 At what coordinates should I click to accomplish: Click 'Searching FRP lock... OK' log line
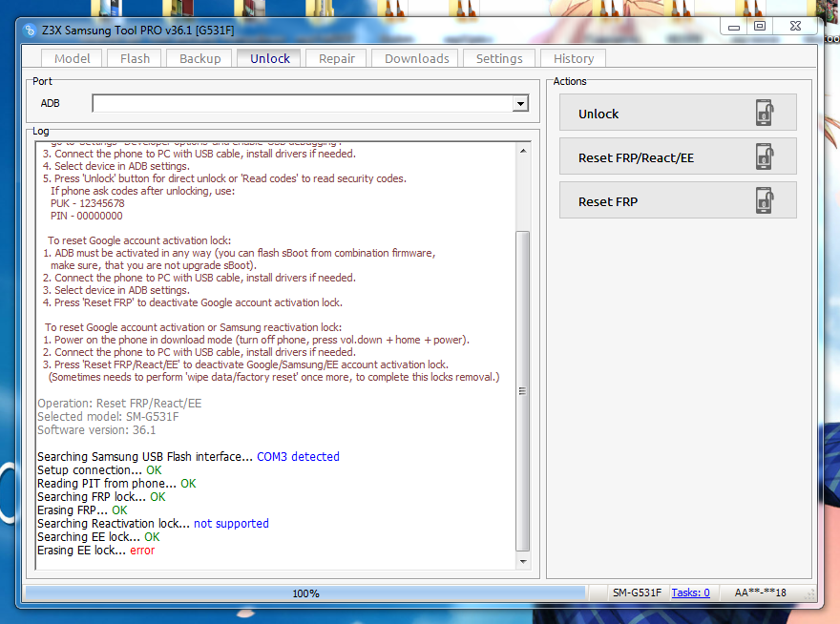[101, 496]
